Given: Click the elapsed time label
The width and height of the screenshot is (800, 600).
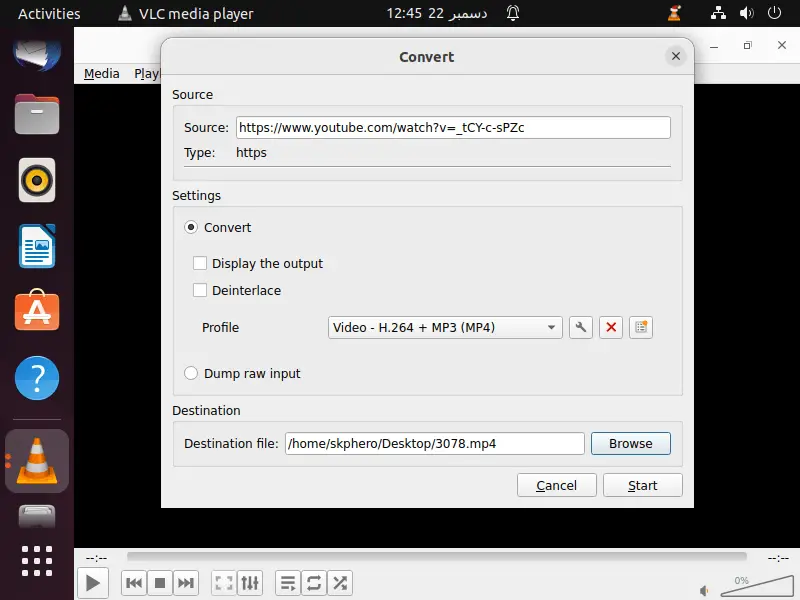Looking at the screenshot, I should click(96, 558).
